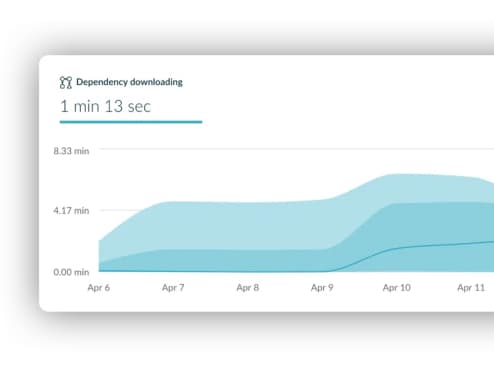Image resolution: width=494 pixels, height=370 pixels.
Task: Select the Apr 9 date tick
Action: click(x=322, y=288)
